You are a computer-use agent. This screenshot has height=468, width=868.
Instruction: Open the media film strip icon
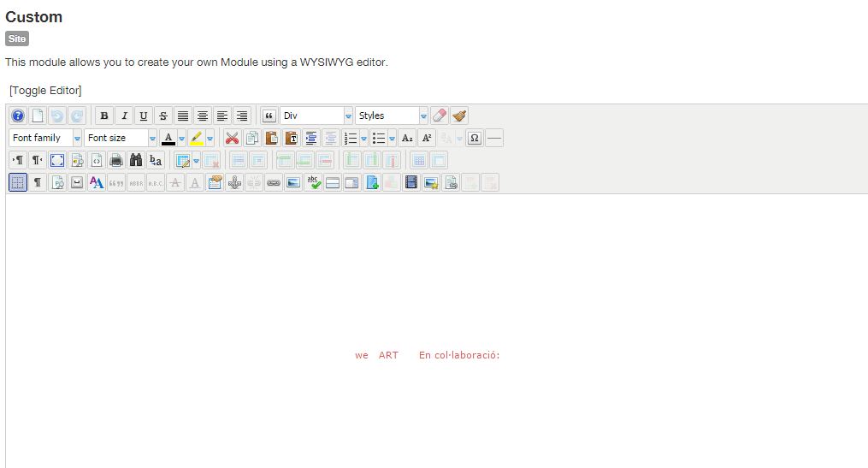point(410,183)
